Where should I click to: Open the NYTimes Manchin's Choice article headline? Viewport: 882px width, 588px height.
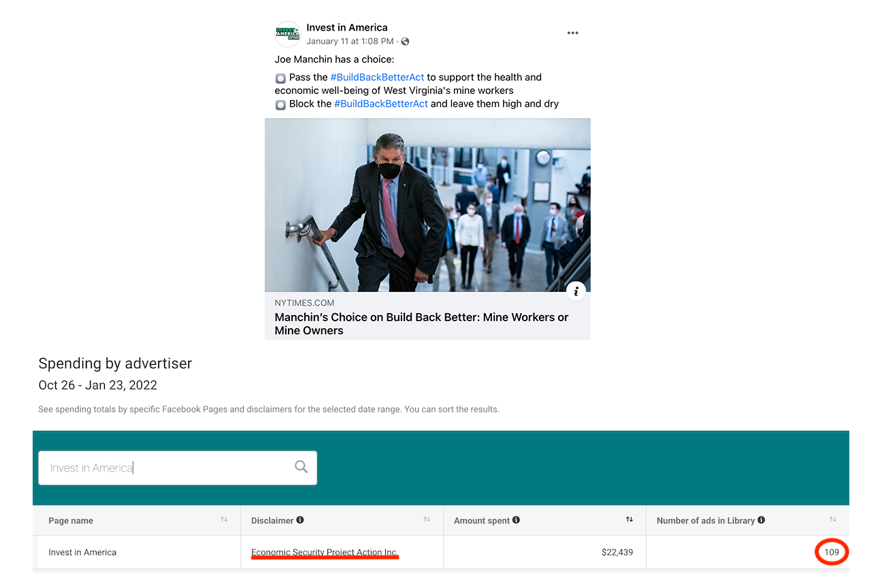coord(421,324)
